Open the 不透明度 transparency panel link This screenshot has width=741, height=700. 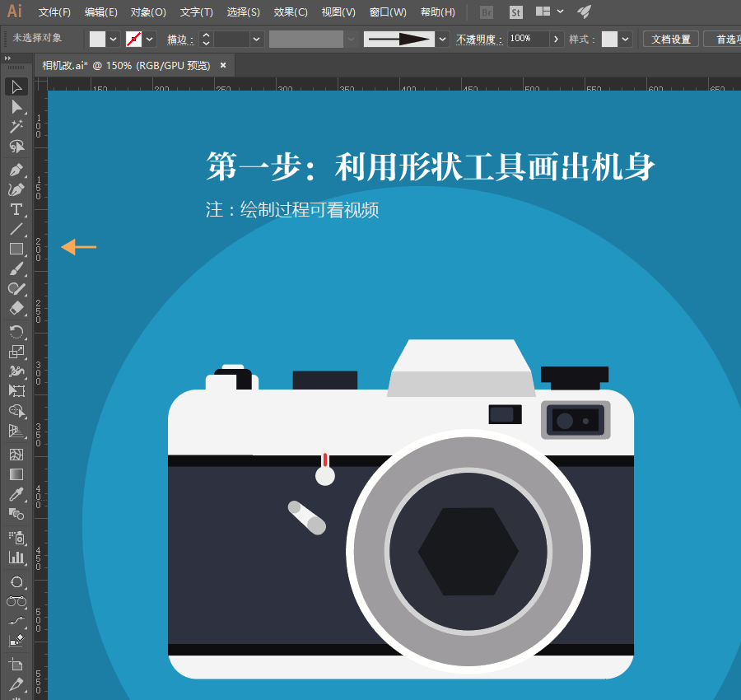pyautogui.click(x=479, y=40)
